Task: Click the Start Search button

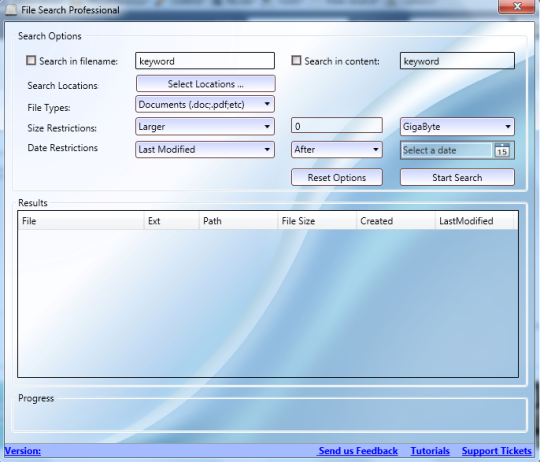Action: [457, 178]
